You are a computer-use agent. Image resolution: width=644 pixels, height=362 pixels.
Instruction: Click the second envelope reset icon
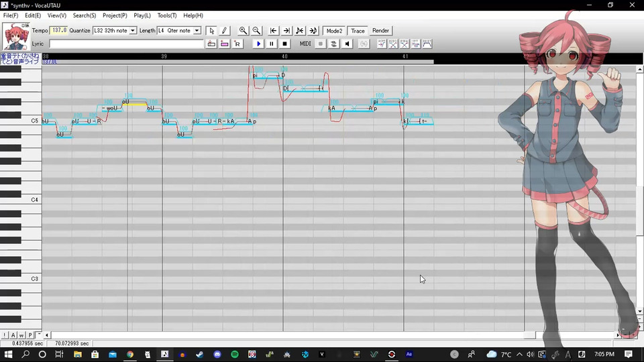coord(393,44)
